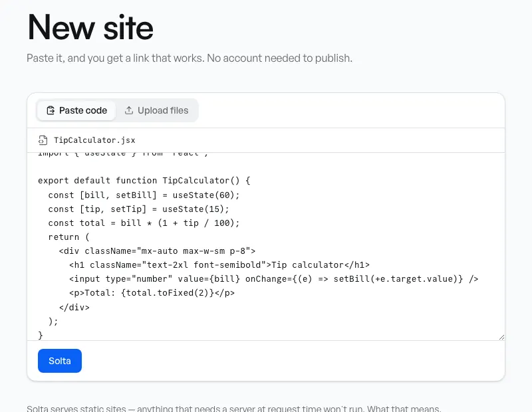Click the line 'const total = bill * (1 + tip / 100);'

(x=144, y=223)
